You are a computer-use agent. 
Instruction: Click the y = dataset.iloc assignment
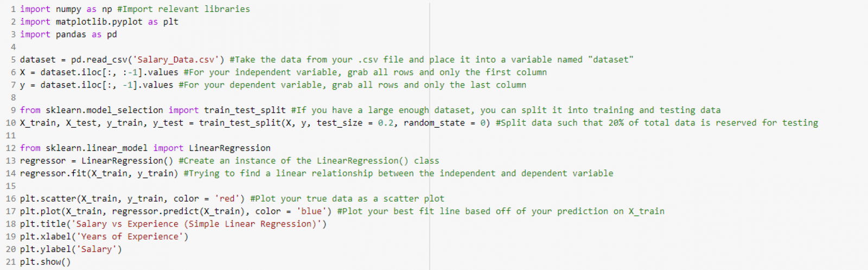coord(97,85)
